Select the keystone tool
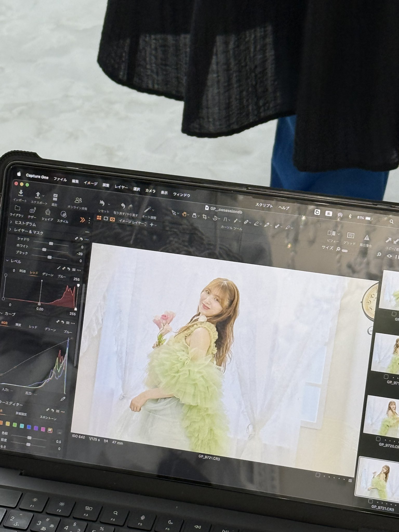Screen dimensions: 399x532 click(225, 220)
